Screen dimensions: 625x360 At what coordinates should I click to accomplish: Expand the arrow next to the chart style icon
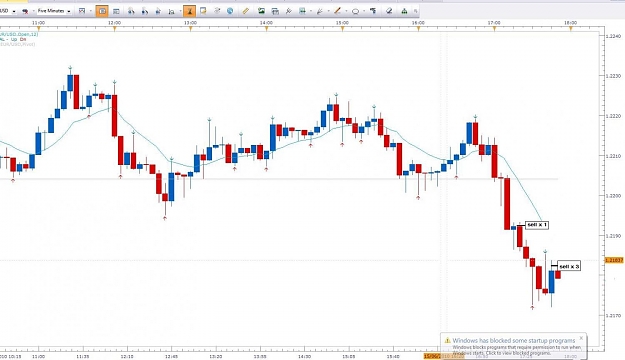click(x=33, y=11)
